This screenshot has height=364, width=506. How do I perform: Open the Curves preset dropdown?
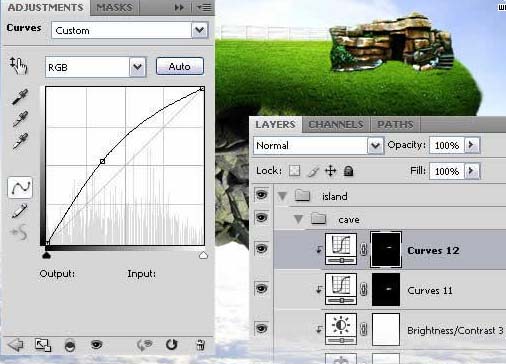(x=200, y=30)
